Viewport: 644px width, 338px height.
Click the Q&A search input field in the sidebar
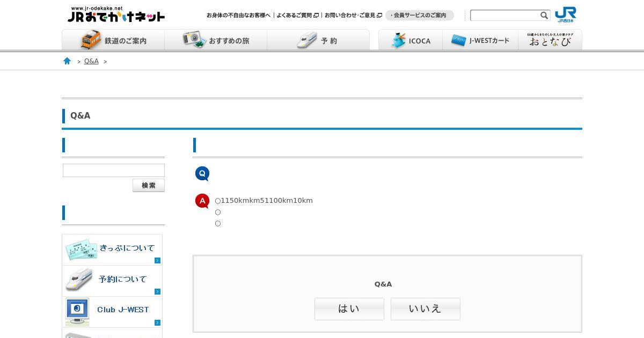pyautogui.click(x=114, y=171)
